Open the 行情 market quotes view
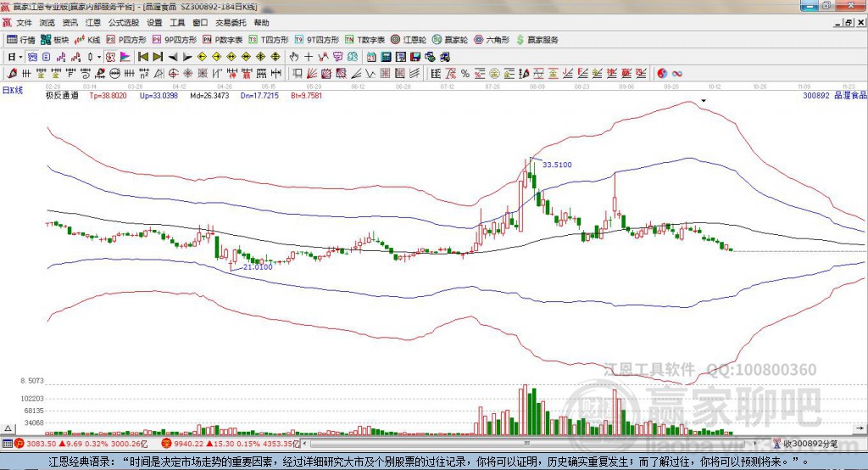This screenshot has height=470, width=868. coord(21,40)
